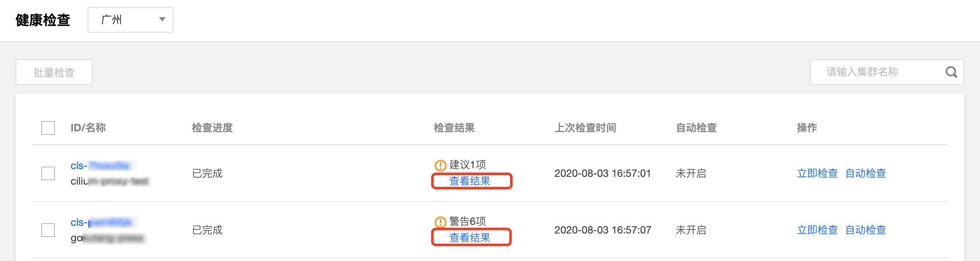980x261 pixels.
Task: Toggle the select-all checkbox in table header
Action: click(x=48, y=128)
